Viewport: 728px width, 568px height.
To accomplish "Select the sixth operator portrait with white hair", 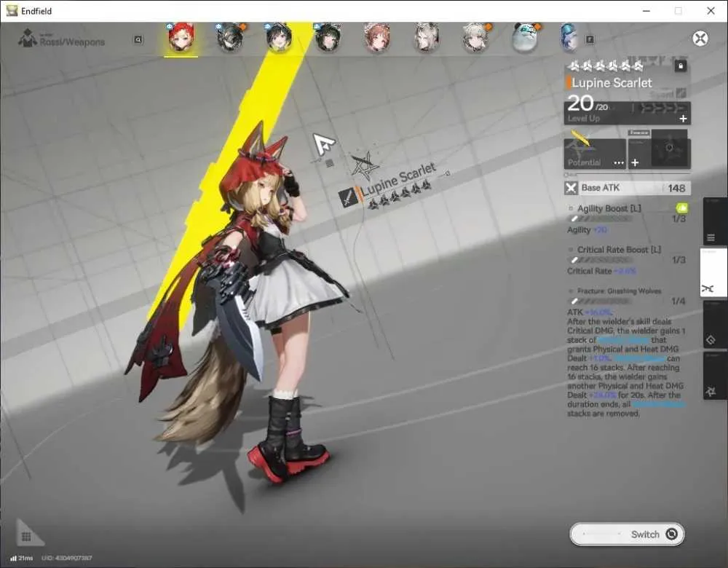I will click(x=426, y=36).
